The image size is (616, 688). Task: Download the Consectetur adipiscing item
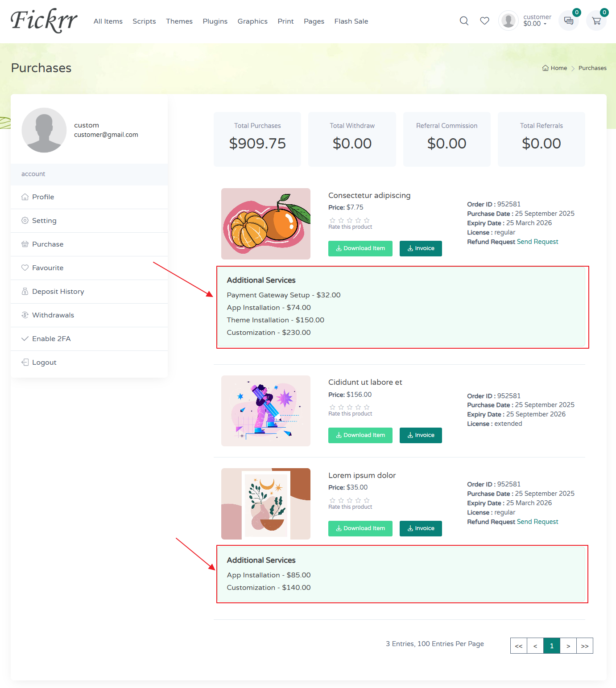coord(360,248)
